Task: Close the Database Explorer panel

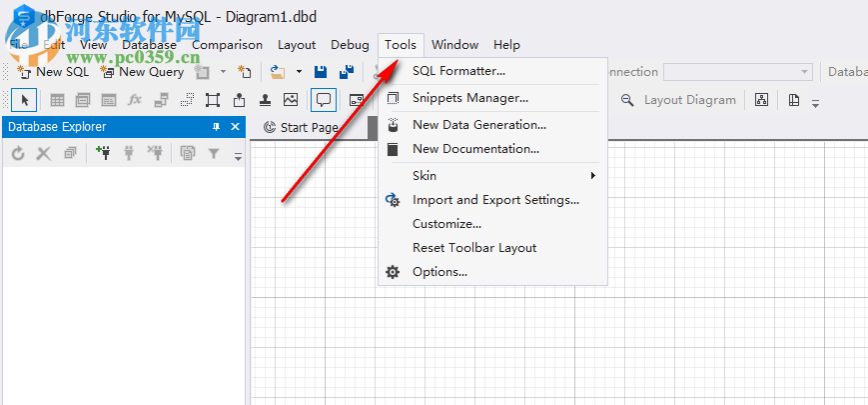Action: point(235,127)
